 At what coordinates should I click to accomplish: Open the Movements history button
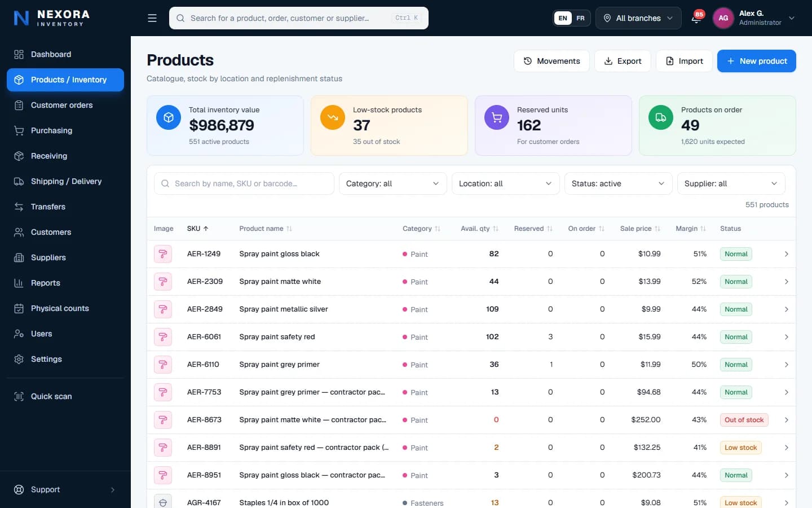[551, 61]
